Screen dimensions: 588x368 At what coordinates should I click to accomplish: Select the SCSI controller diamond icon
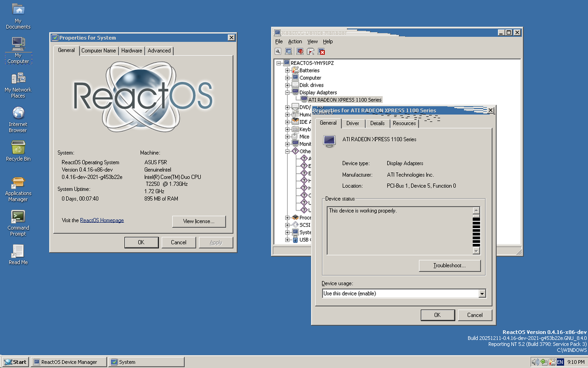point(295,225)
